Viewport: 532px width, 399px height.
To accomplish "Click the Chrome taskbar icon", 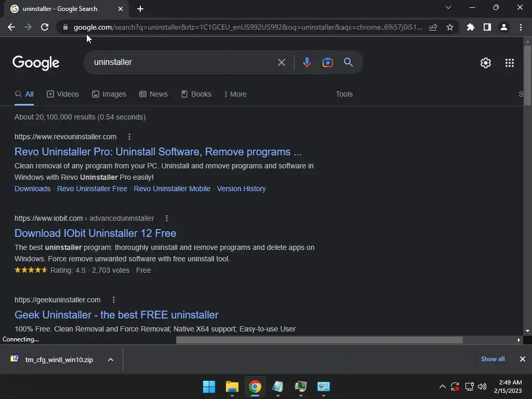I will [255, 387].
